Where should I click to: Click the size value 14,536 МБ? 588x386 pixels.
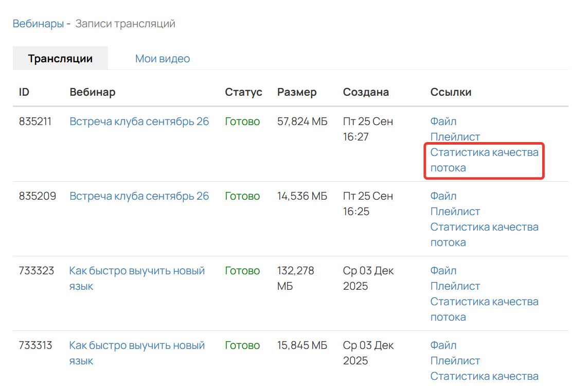pyautogui.click(x=302, y=196)
